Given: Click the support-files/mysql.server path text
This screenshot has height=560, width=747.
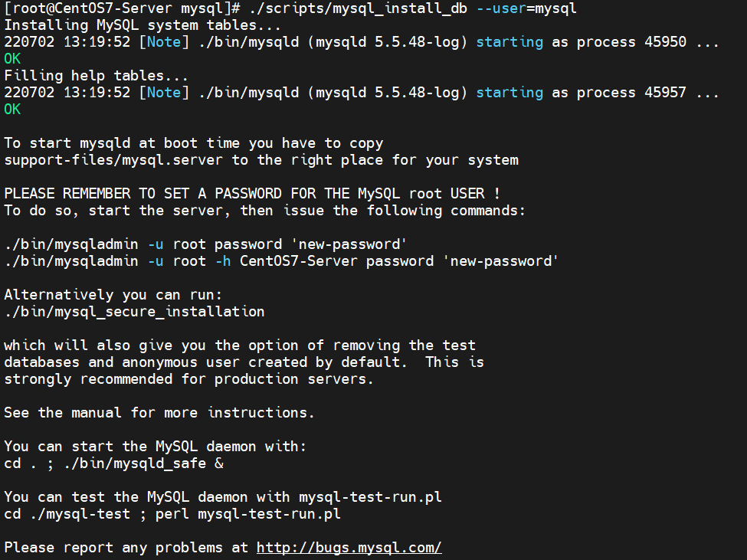Looking at the screenshot, I should [x=113, y=160].
